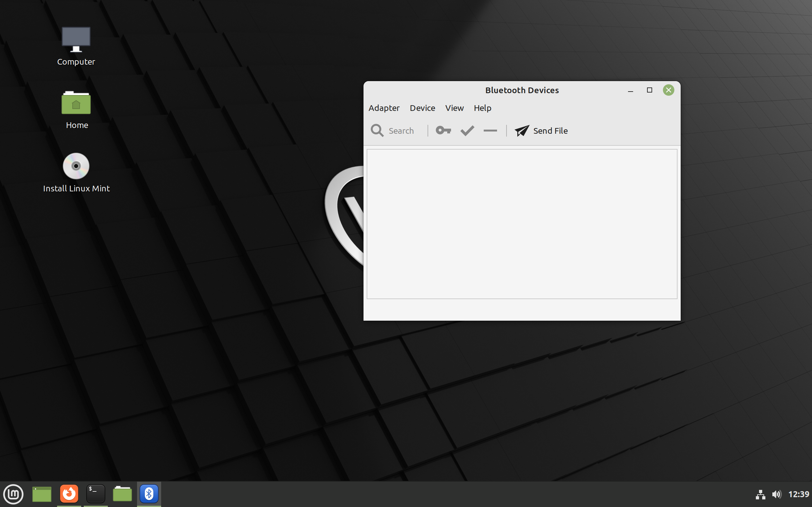This screenshot has height=507, width=812.
Task: Show the desktop using the taskbar button
Action: tap(41, 493)
